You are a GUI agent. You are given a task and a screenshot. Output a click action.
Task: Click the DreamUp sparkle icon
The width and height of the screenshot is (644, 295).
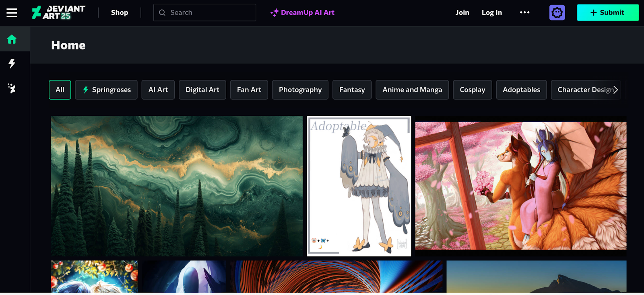click(275, 13)
